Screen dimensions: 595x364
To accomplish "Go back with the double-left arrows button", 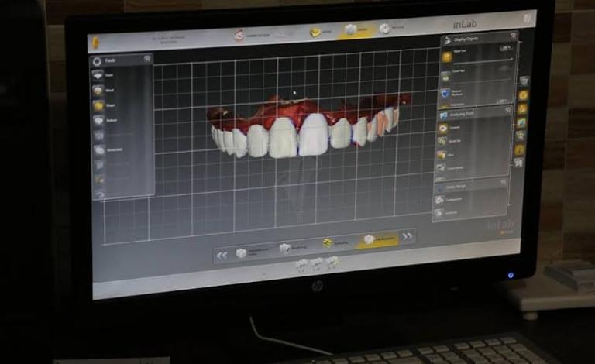I will pos(222,254).
